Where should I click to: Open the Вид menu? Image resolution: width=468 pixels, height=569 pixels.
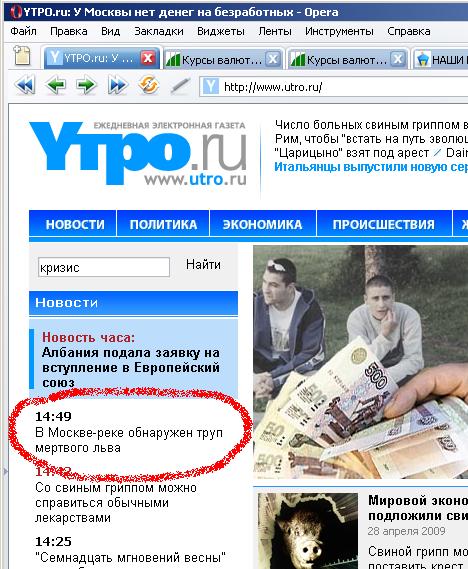point(110,31)
